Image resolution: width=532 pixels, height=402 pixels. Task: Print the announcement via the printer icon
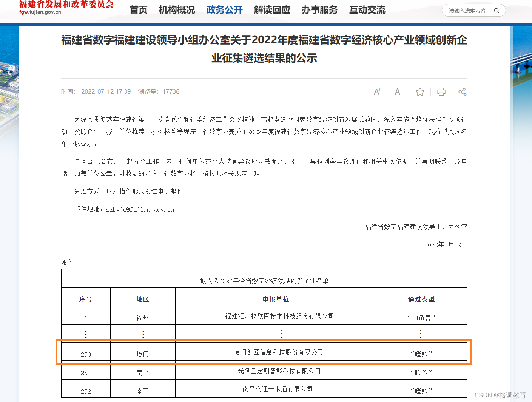441,91
